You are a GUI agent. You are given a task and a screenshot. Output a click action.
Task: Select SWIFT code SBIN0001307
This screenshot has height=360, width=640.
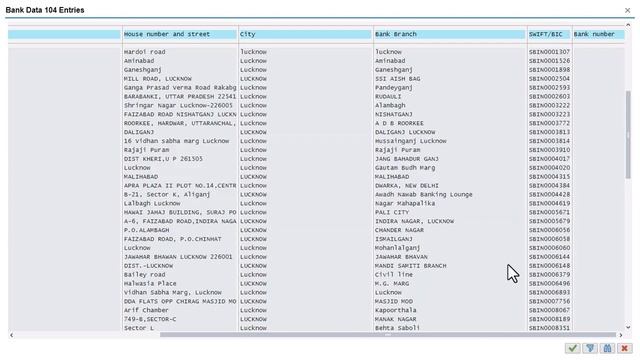coord(549,52)
